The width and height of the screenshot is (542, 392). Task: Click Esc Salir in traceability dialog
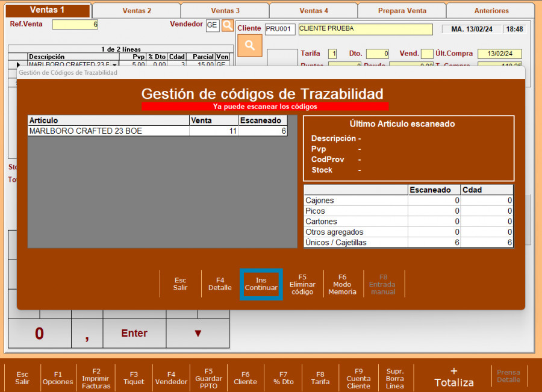[180, 284]
